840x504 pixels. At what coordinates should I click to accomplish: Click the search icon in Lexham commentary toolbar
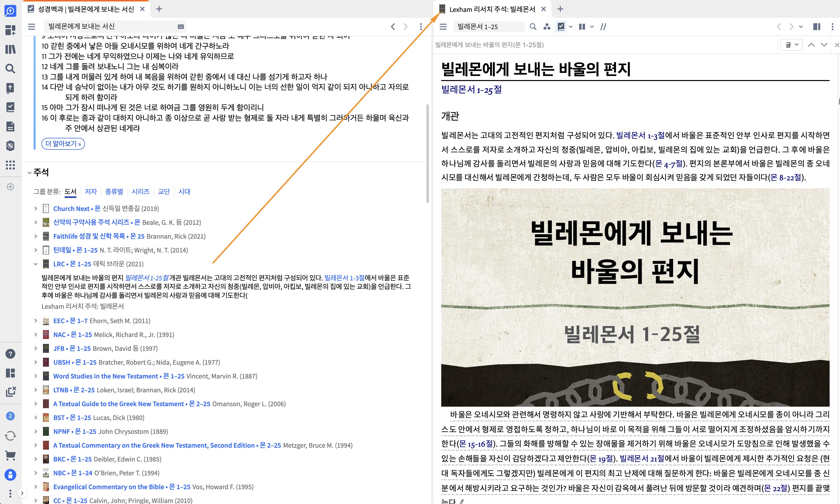533,26
